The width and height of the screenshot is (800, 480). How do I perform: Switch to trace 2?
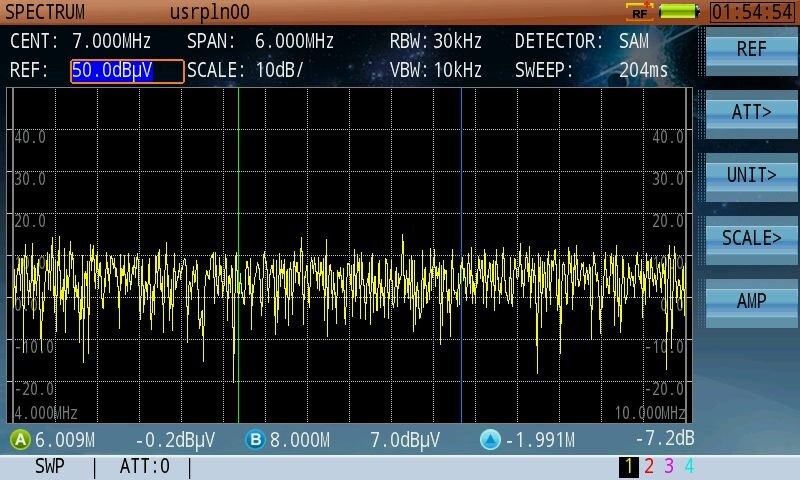click(649, 466)
